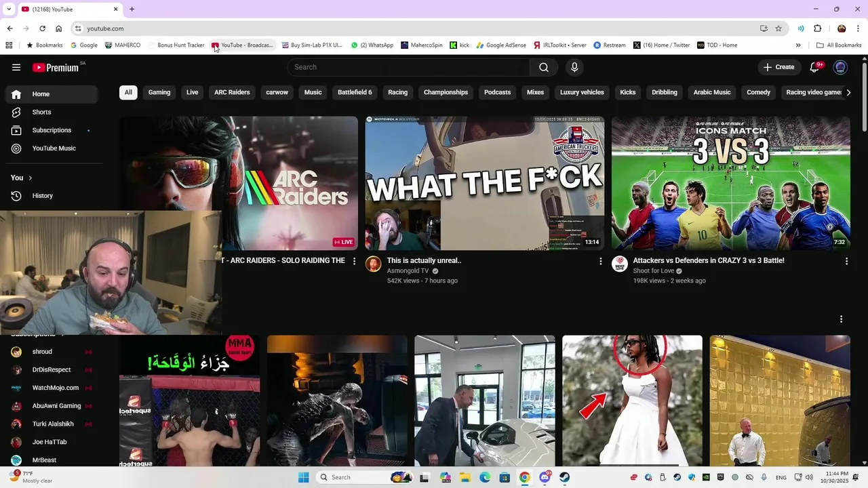The height and width of the screenshot is (488, 868).
Task: Select the Arabic Music filter chip
Action: pyautogui.click(x=712, y=92)
